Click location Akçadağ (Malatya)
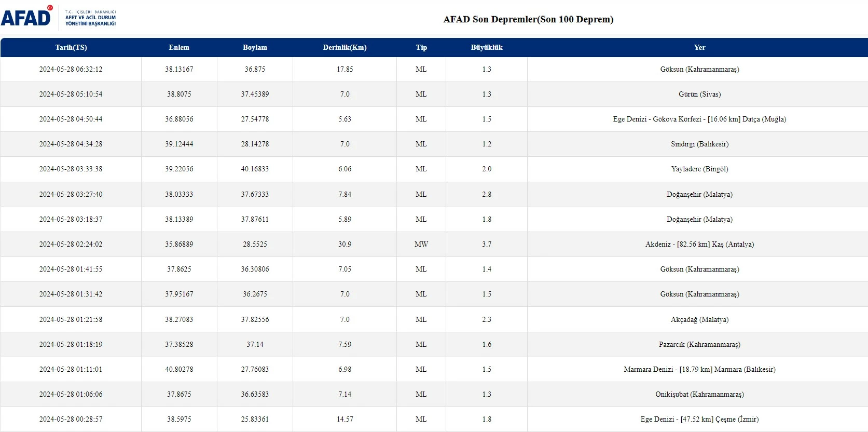 click(699, 319)
